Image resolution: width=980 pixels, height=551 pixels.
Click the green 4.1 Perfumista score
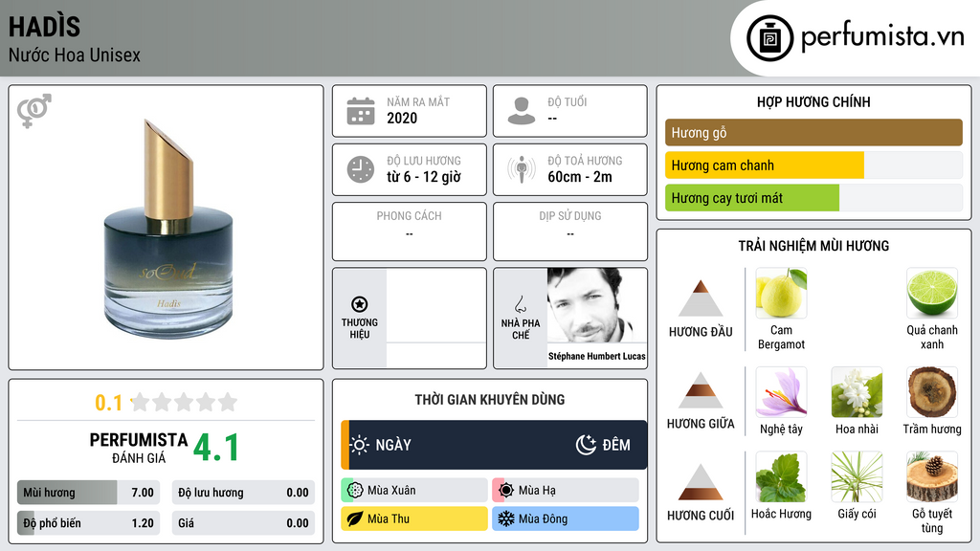coord(216,448)
